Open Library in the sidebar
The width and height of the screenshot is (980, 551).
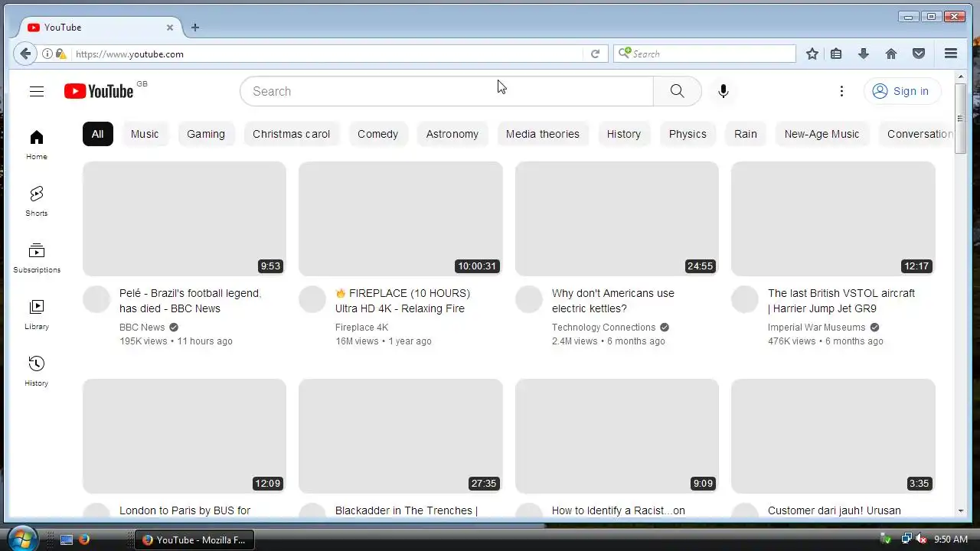point(37,315)
